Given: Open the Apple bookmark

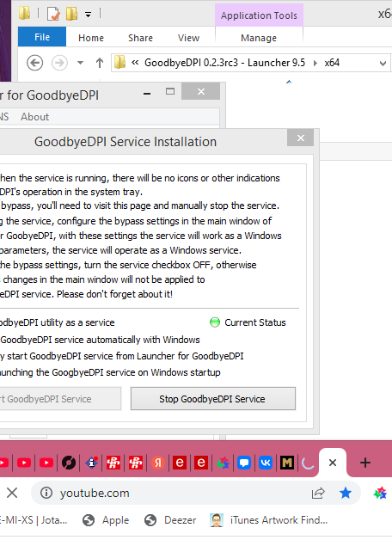Looking at the screenshot, I should click(106, 520).
